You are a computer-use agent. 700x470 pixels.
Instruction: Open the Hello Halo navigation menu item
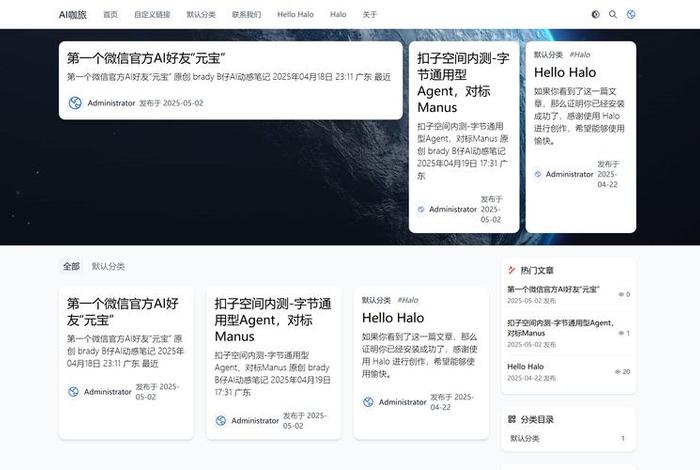tap(296, 15)
